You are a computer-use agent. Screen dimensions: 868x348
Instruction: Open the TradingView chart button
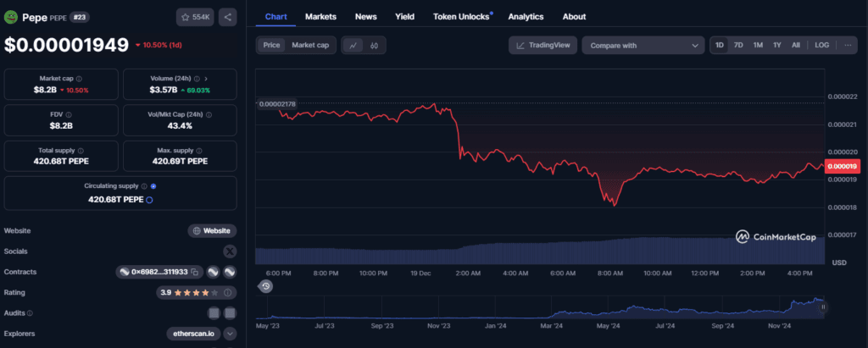click(542, 46)
